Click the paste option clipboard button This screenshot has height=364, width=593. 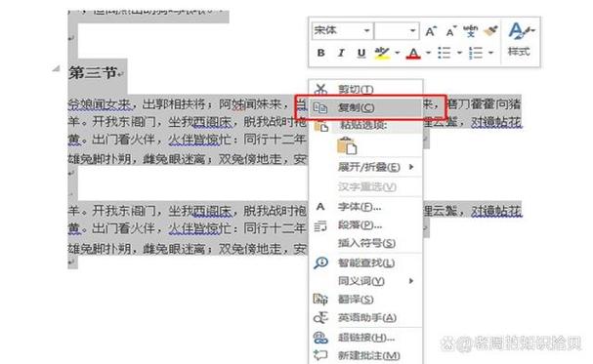(x=347, y=145)
